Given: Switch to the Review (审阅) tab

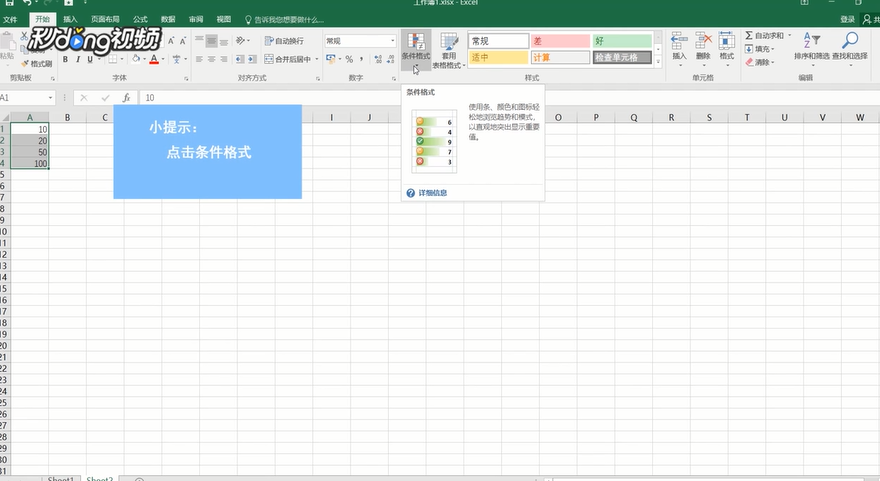Looking at the screenshot, I should [x=196, y=20].
